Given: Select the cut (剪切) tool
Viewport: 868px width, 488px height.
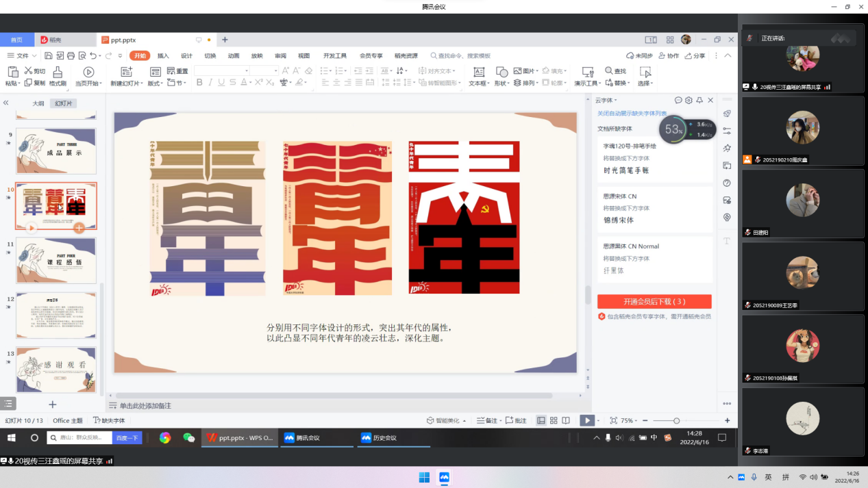Looking at the screenshot, I should tap(35, 71).
